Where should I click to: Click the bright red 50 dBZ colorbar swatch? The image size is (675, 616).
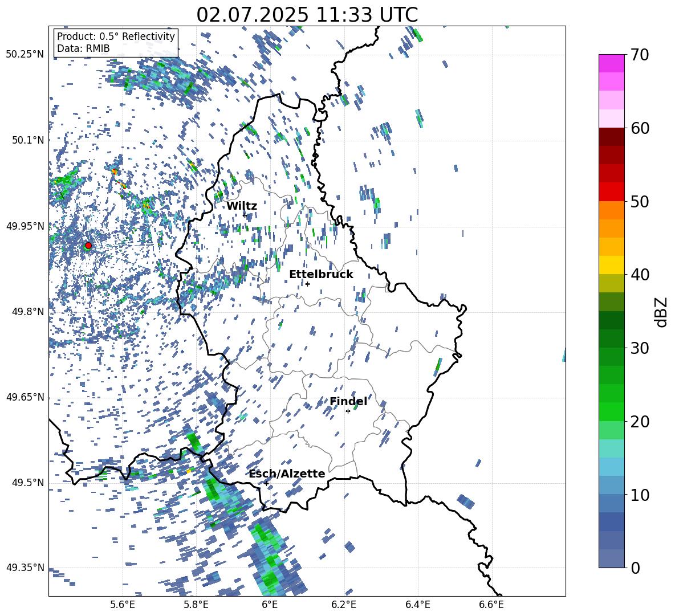click(x=611, y=192)
